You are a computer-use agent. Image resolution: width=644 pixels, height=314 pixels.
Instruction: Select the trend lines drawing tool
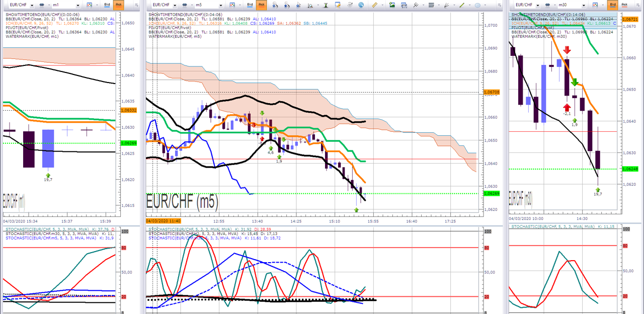pyautogui.click(x=416, y=5)
